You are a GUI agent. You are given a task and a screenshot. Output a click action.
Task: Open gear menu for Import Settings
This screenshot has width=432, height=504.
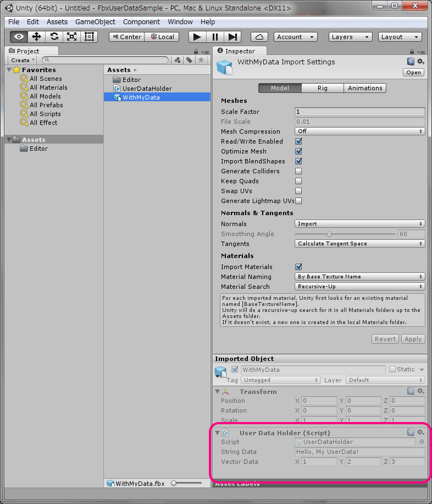pyautogui.click(x=420, y=62)
